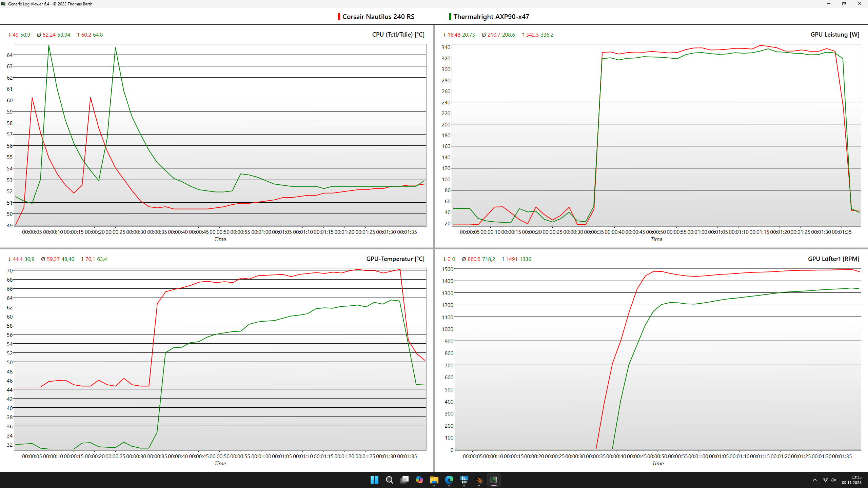Screen dimensions: 868x488
Task: Switch to Microsoft Edge in the taskbar
Action: 449,480
